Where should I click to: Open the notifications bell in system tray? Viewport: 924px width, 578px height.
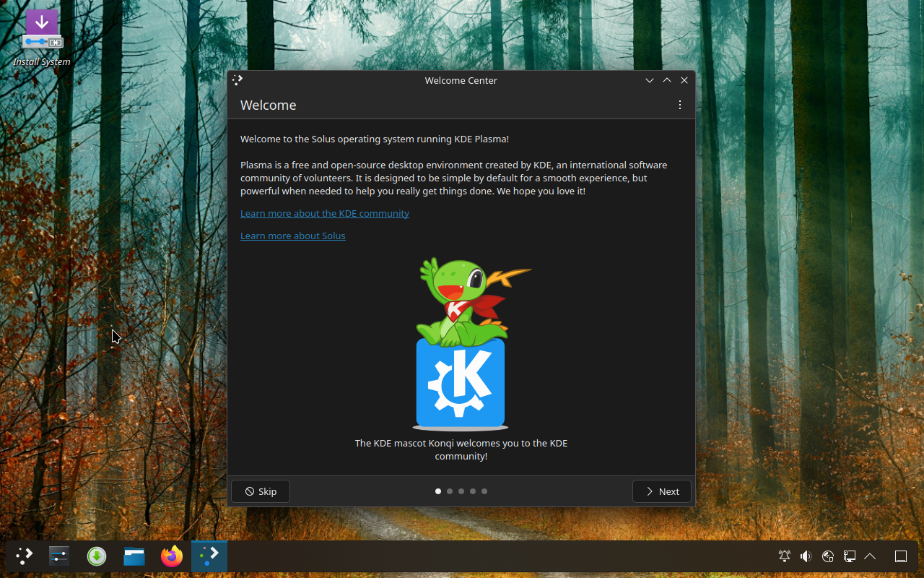(785, 556)
